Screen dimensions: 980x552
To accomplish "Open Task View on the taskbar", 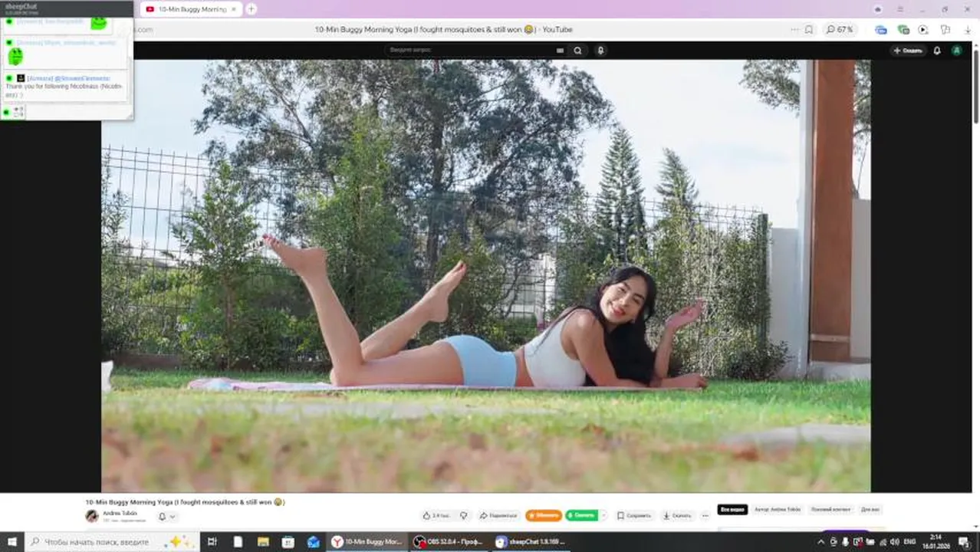I will pyautogui.click(x=212, y=541).
